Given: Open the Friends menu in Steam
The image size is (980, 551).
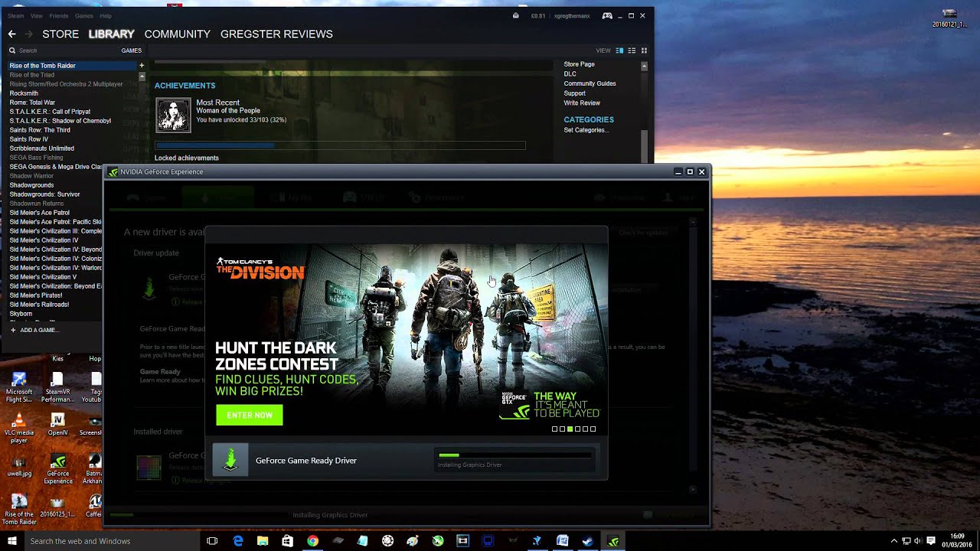Looking at the screenshot, I should pos(58,15).
